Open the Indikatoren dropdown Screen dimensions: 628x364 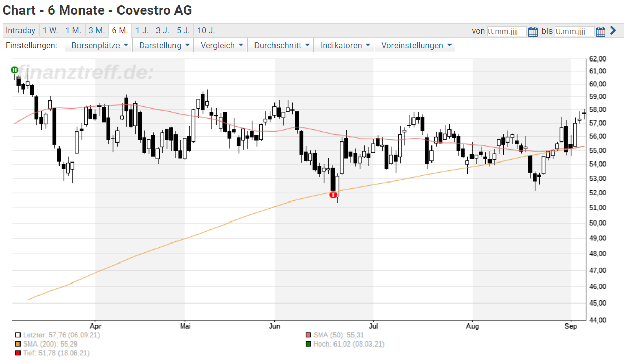345,45
